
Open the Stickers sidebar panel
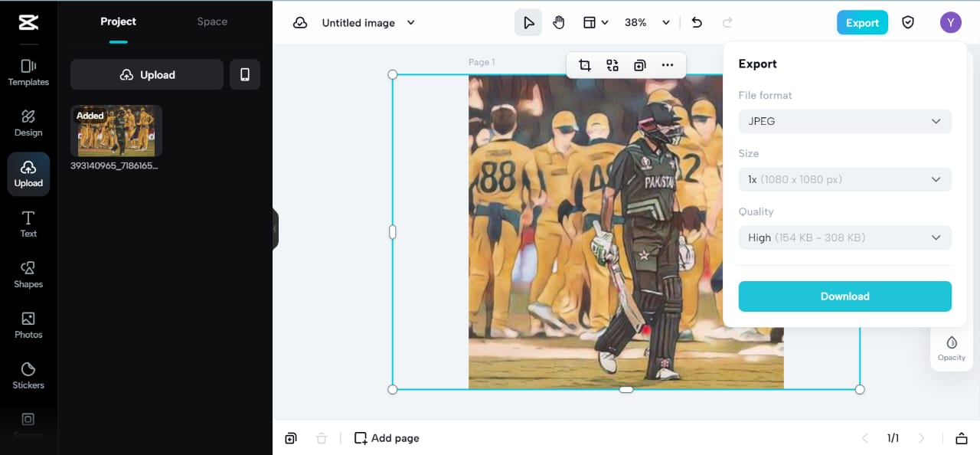coord(28,376)
